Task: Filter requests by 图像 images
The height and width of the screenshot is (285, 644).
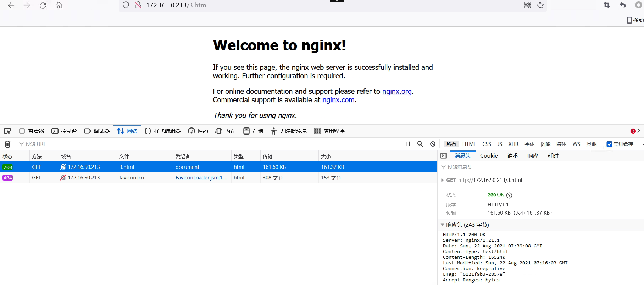Action: (x=545, y=144)
